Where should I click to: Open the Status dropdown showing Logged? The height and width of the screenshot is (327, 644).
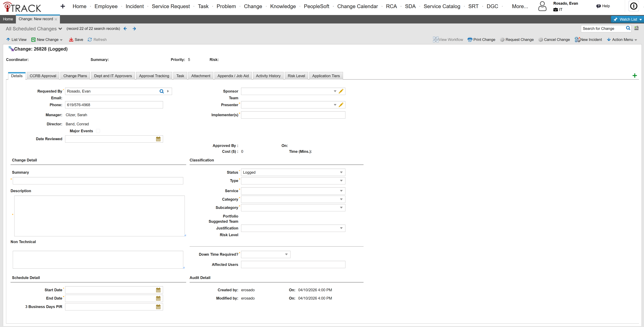coord(341,172)
